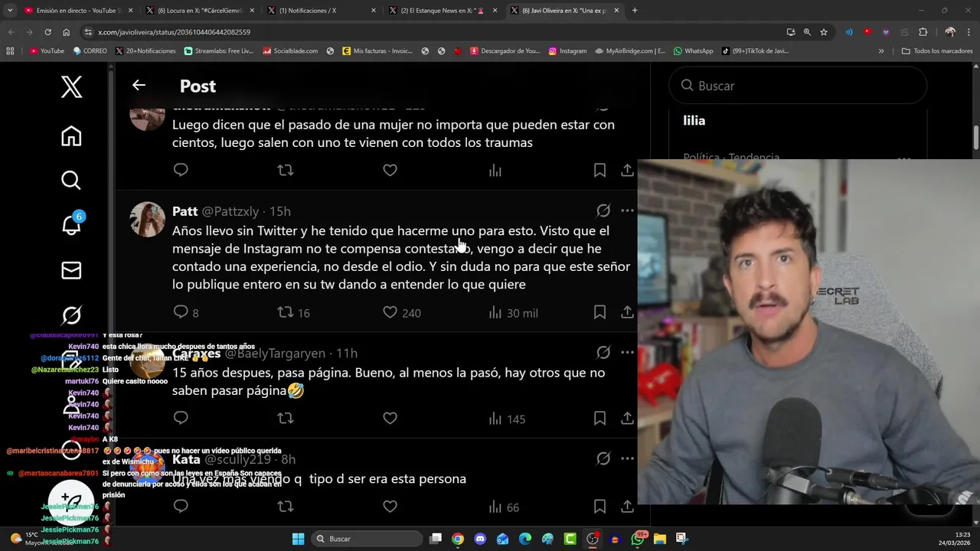The width and height of the screenshot is (980, 551).
Task: Reload the page in Chrome
Action: [x=47, y=32]
